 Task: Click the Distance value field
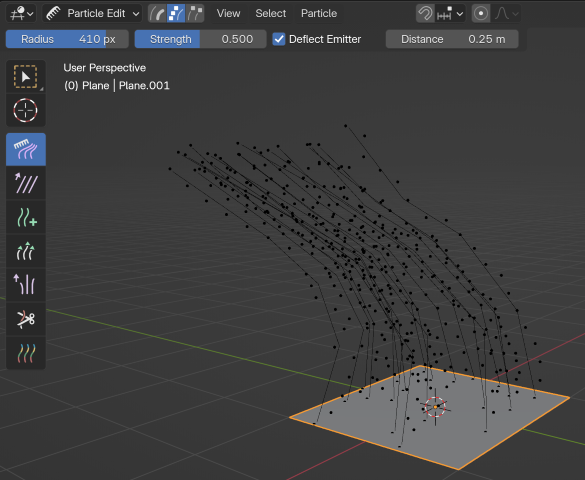[x=452, y=39]
